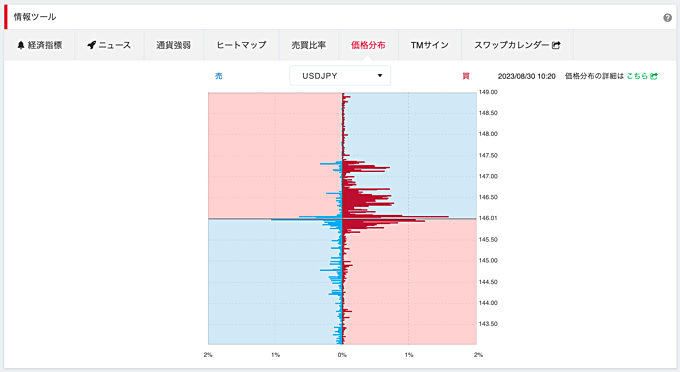Click the 買 buy legend label
The image size is (680, 372).
pyautogui.click(x=466, y=76)
